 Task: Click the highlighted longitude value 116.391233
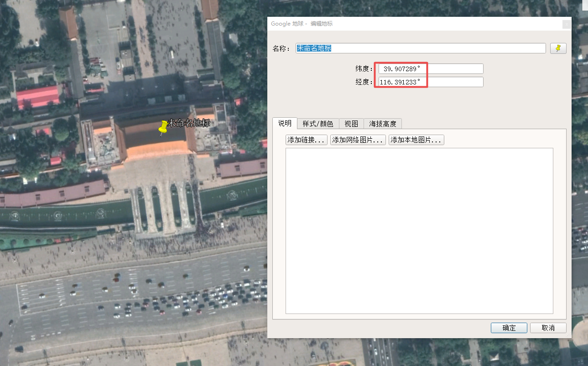400,82
